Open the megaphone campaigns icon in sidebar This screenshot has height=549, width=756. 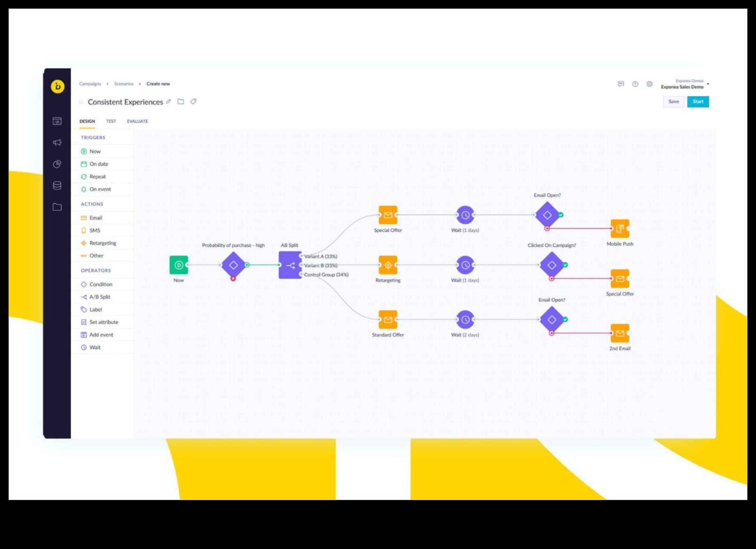pos(57,143)
